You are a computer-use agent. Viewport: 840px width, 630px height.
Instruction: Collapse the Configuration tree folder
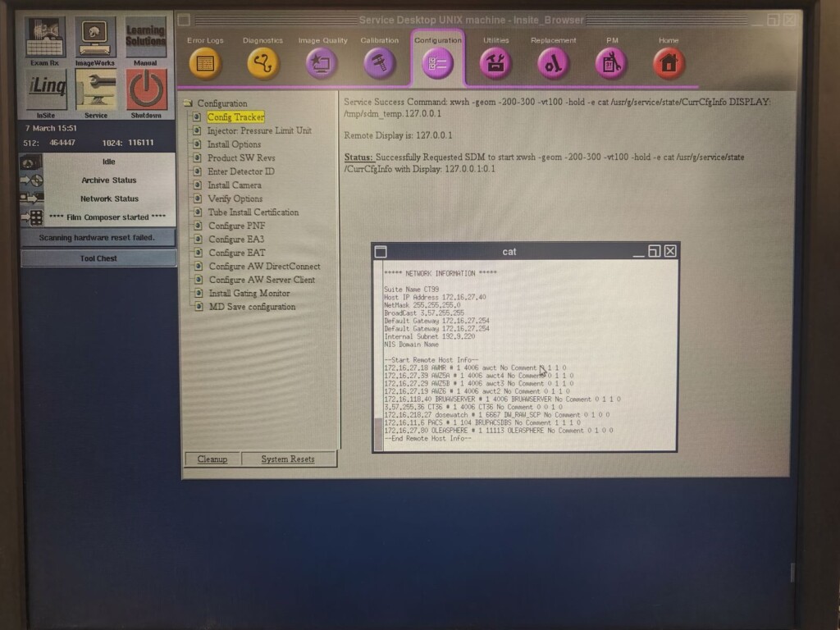(x=188, y=103)
